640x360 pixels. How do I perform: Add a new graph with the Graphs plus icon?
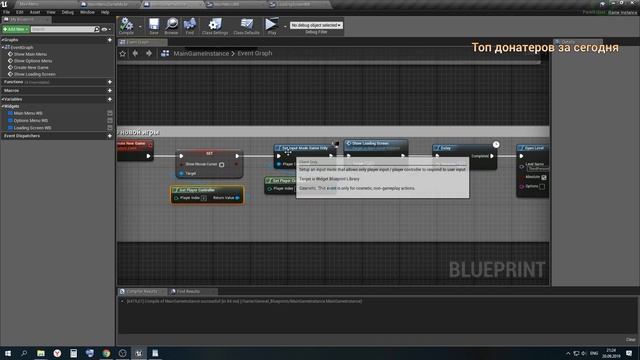109,40
